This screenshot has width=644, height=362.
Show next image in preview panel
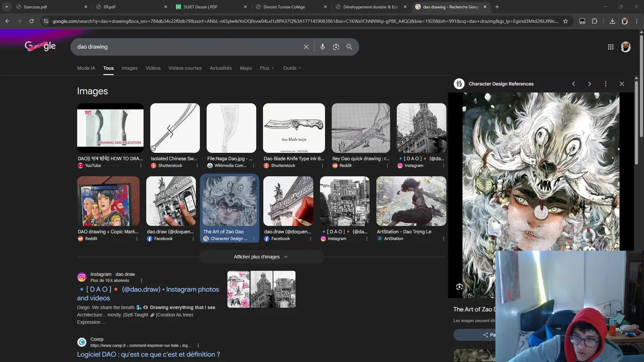(x=590, y=84)
